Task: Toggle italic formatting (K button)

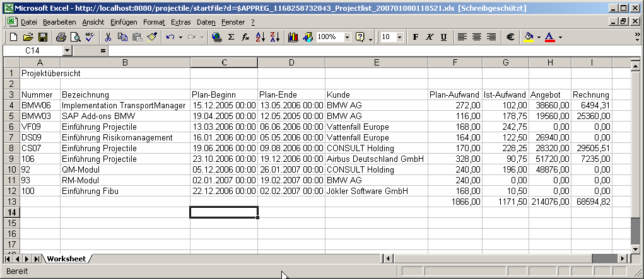Action: click(430, 37)
